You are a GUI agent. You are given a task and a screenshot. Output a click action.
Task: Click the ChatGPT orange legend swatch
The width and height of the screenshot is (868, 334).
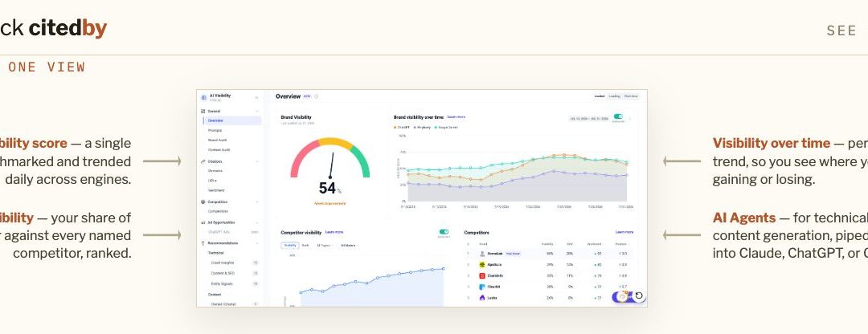coord(395,127)
